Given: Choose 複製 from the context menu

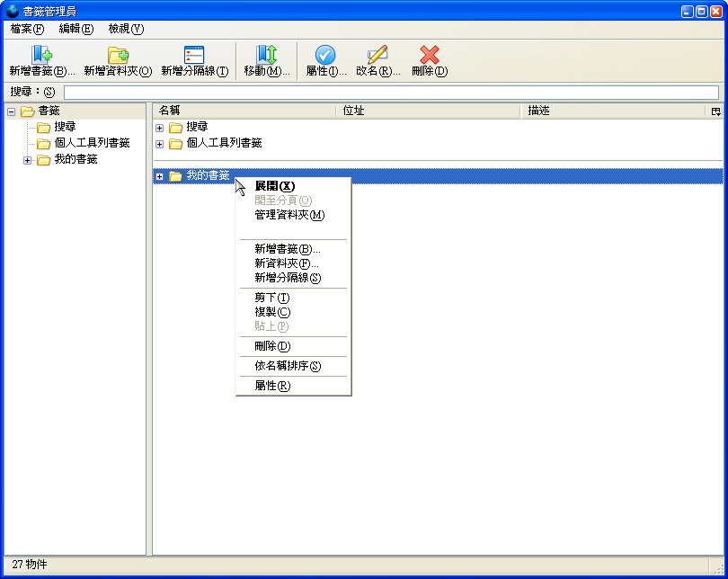Looking at the screenshot, I should (x=272, y=312).
